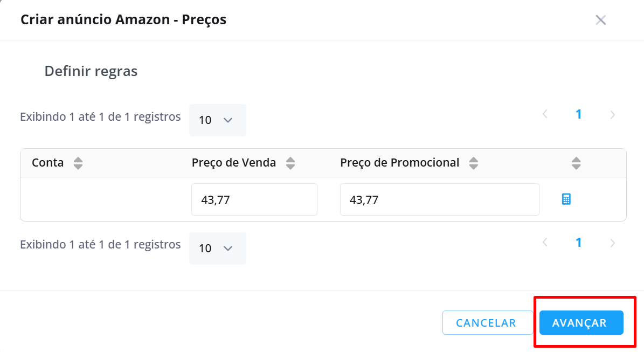The height and width of the screenshot is (352, 644).
Task: Sort by Preço de Promocional column
Action: click(474, 163)
